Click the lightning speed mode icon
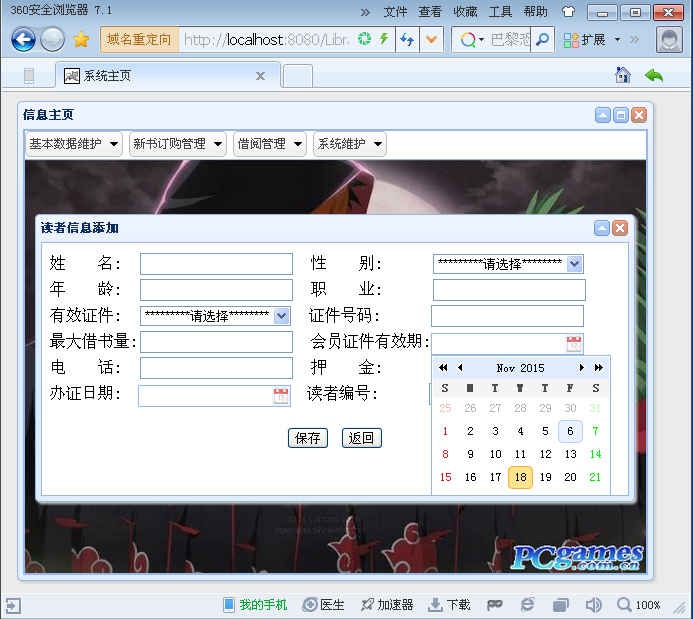 (x=384, y=39)
